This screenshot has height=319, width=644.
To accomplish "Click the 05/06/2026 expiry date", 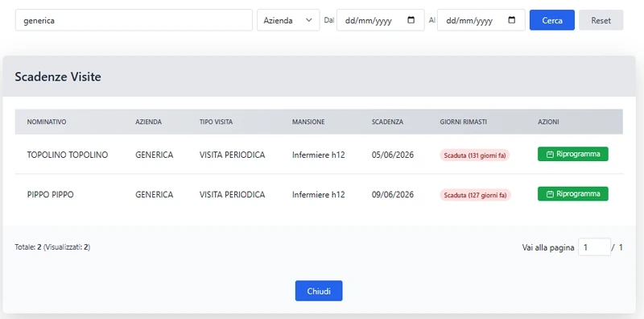I will coord(393,155).
